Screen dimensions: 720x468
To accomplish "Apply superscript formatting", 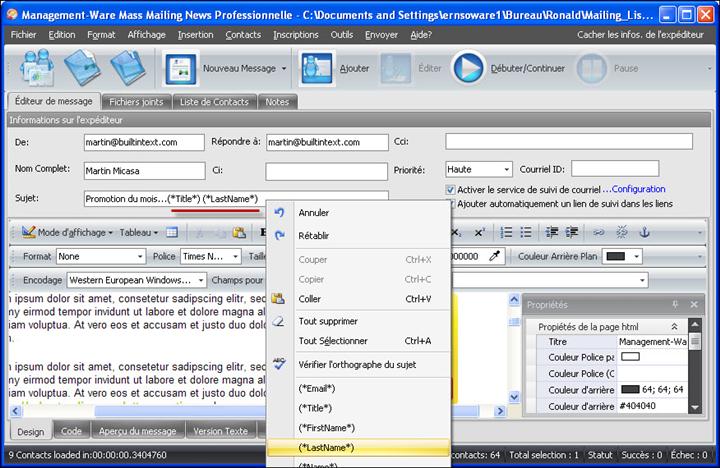I will [479, 233].
